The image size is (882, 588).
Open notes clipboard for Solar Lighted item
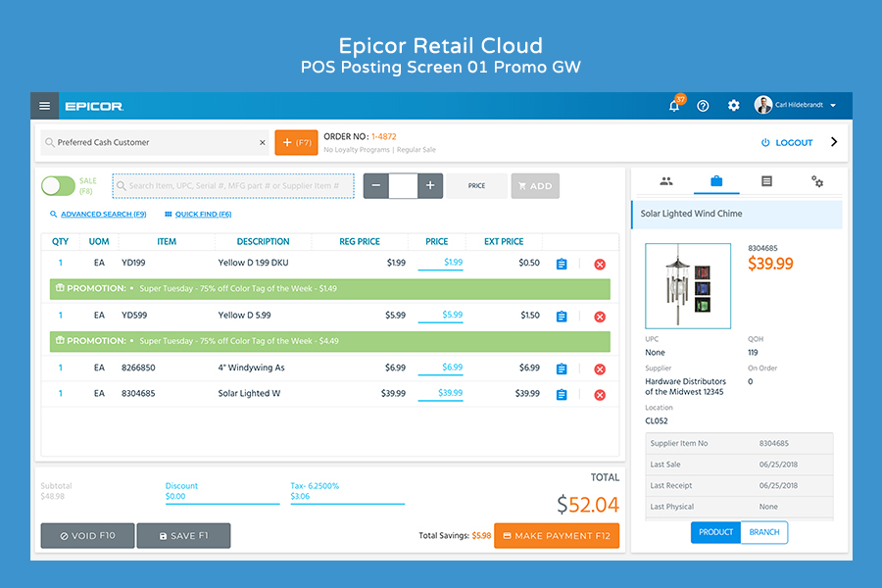tap(562, 395)
